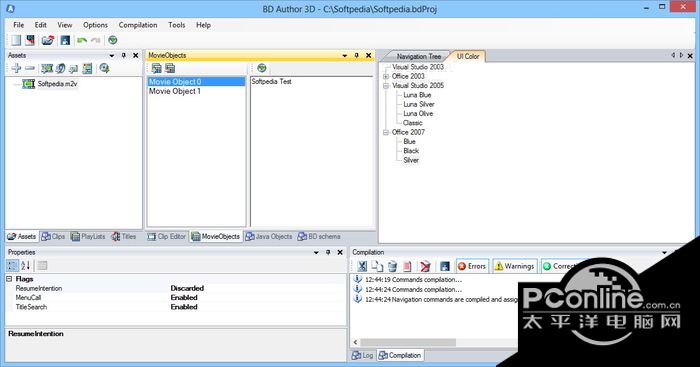The height and width of the screenshot is (367, 700).
Task: Click the Open project folder icon
Action: coord(47,40)
